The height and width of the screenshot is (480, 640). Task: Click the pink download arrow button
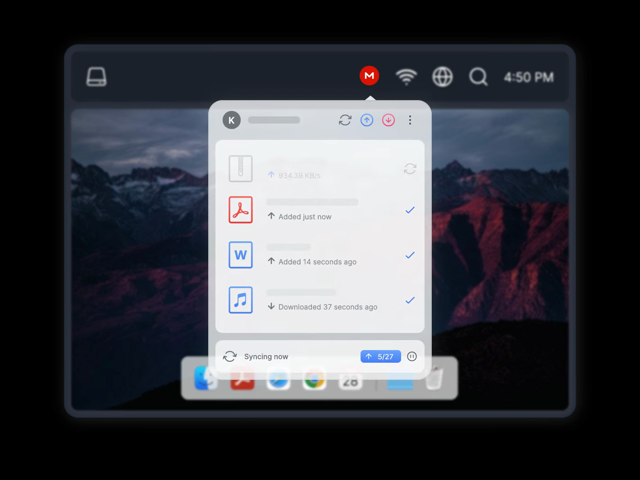point(388,120)
